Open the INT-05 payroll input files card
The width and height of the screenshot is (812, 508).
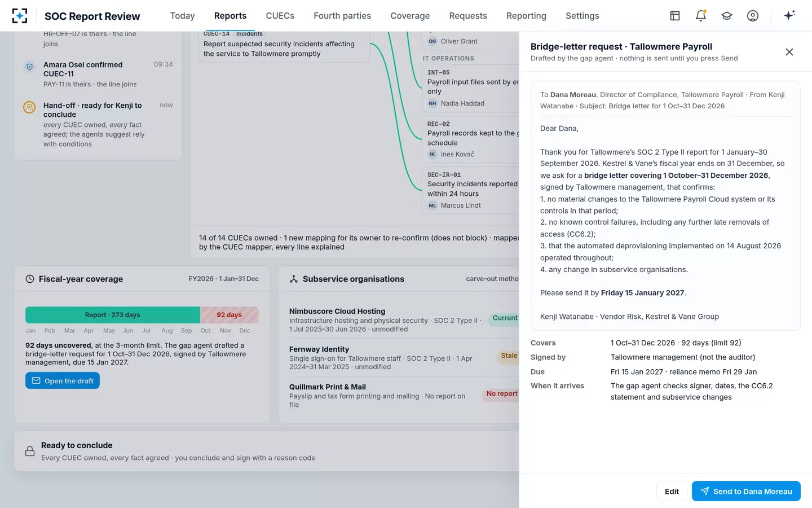pos(471,87)
